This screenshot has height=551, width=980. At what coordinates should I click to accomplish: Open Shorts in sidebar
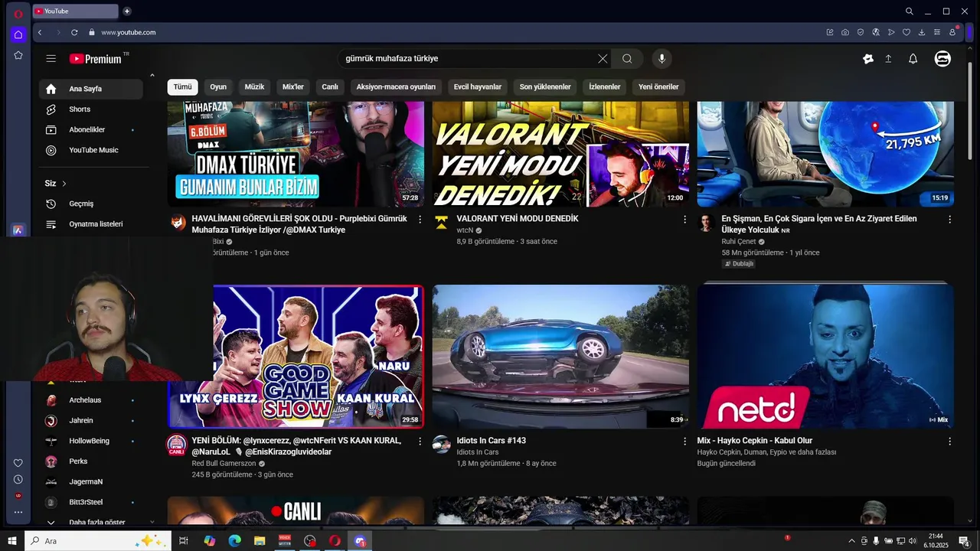91,109
